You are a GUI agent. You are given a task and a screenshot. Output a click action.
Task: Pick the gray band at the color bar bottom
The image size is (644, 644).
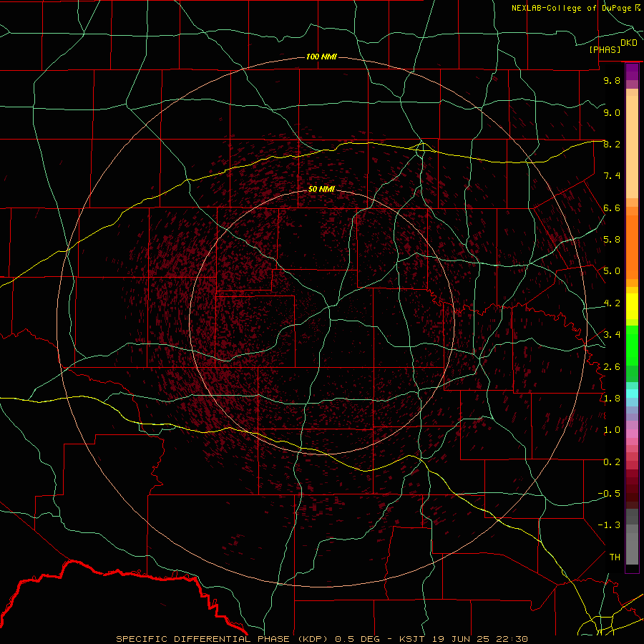pos(632,550)
